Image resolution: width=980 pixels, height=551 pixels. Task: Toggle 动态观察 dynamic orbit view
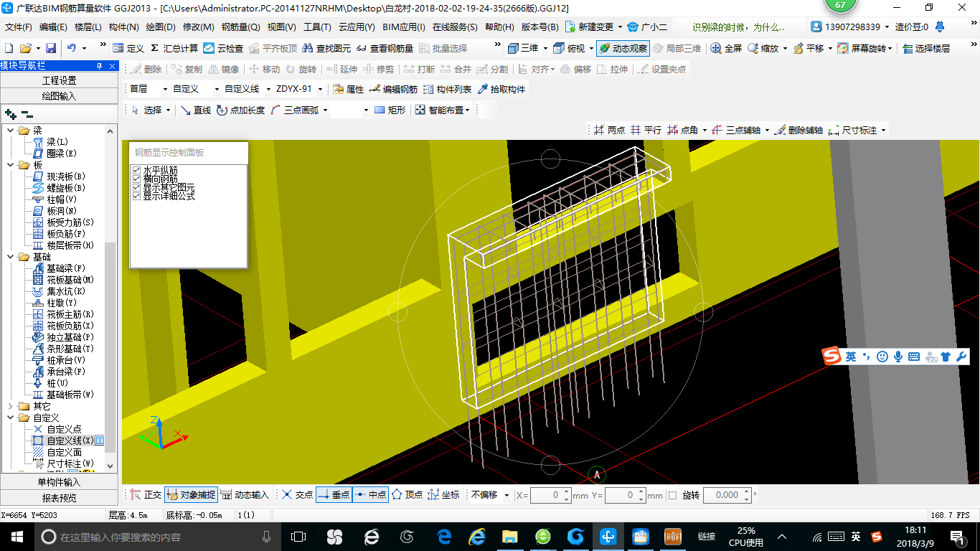[623, 48]
